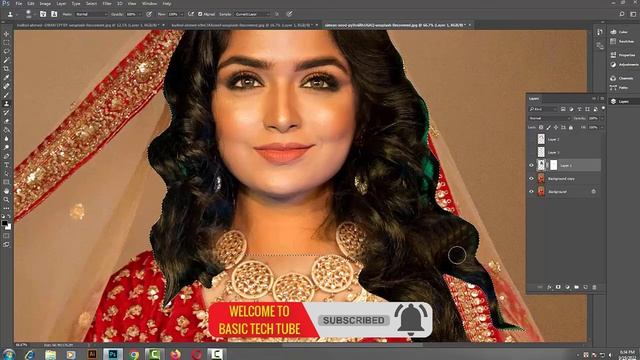Click the foreground color swatch
Screen dimensions: 640x360
[x=4, y=223]
